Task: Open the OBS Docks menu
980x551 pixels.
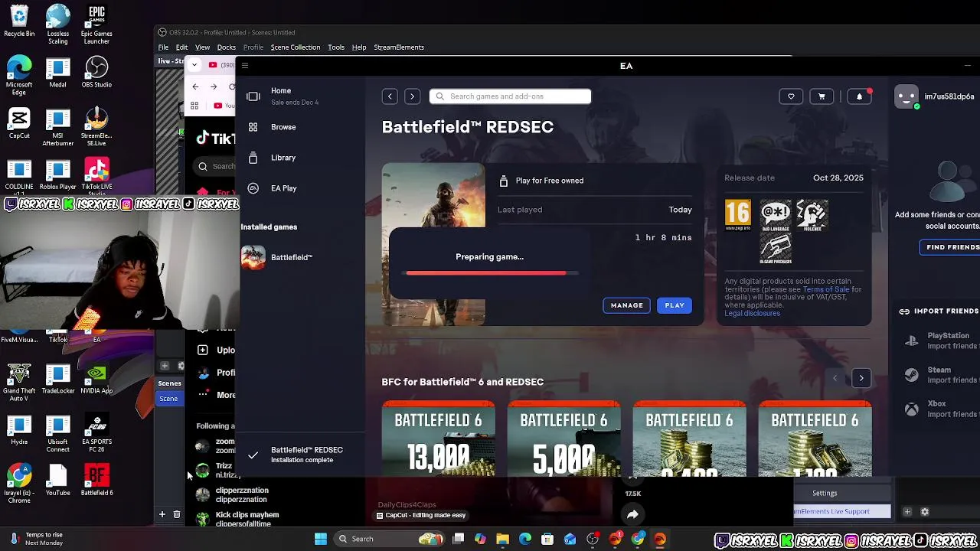Action: (x=227, y=47)
